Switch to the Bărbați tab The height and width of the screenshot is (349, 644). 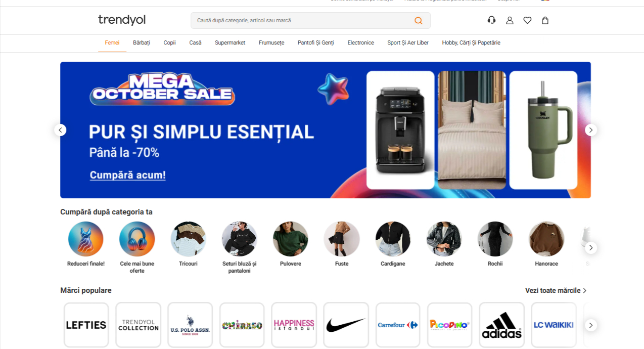pos(142,42)
